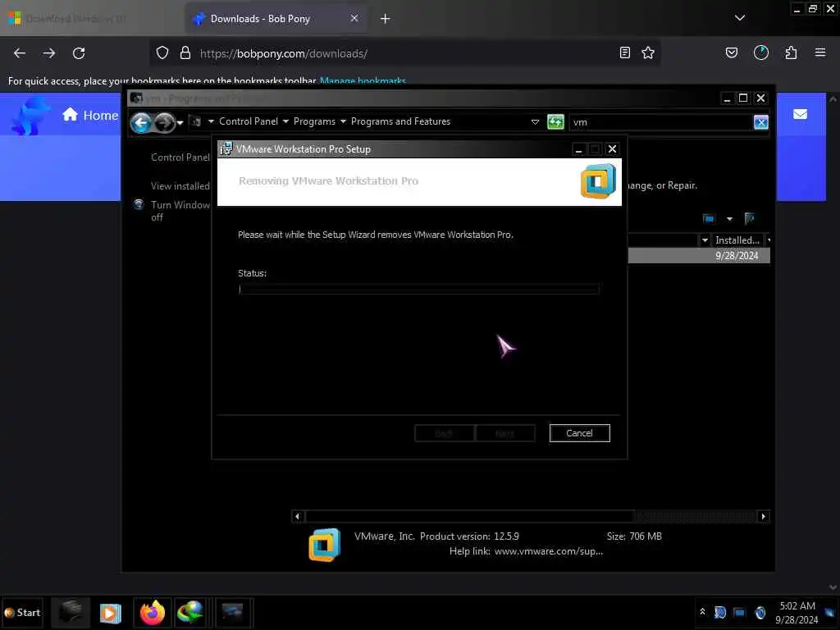
Task: Click the Bob Pony blue pony logo
Action: [x=31, y=116]
